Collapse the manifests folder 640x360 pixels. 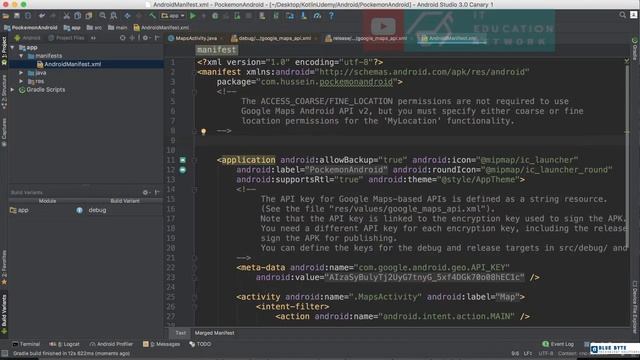[21, 56]
